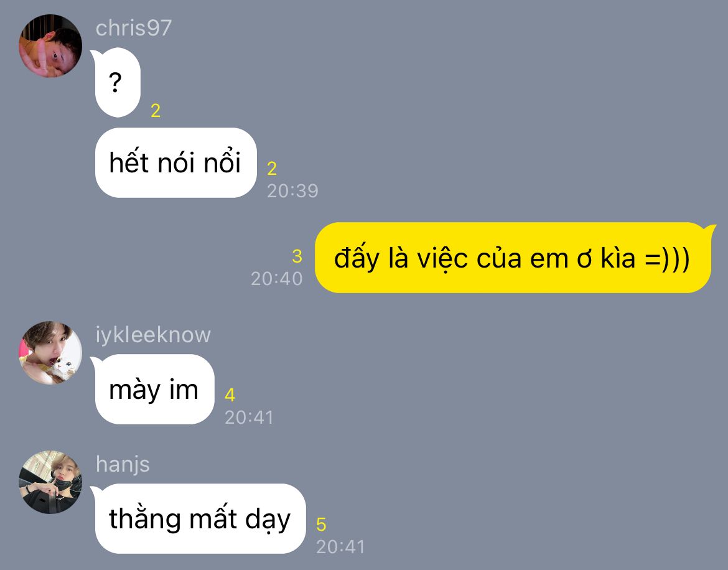728x570 pixels.
Task: Click the hanjs username label
Action: (x=123, y=464)
